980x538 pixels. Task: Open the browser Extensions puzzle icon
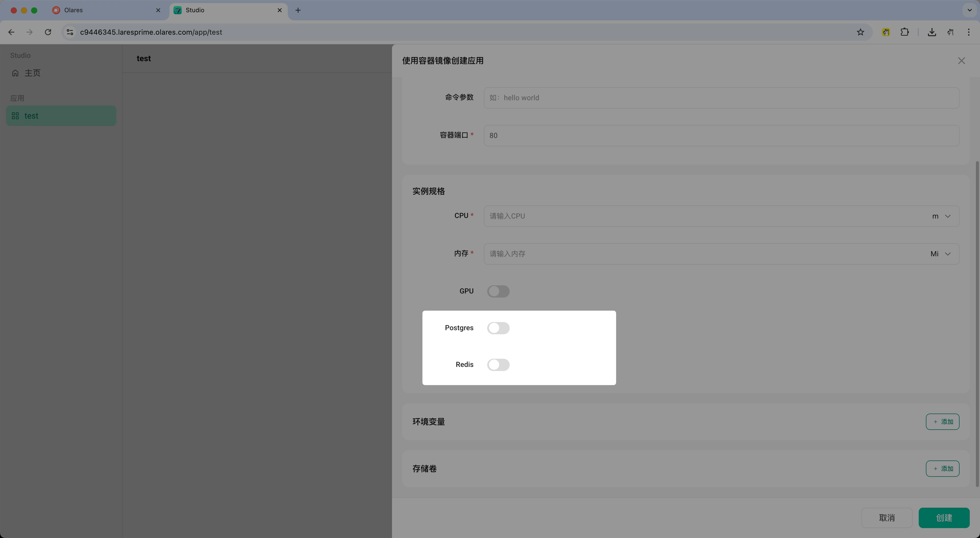click(x=905, y=32)
